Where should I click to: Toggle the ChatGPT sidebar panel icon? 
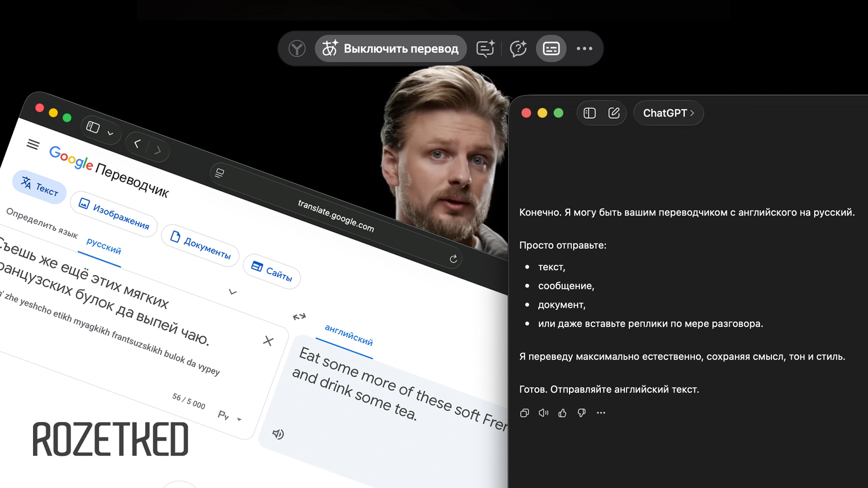(x=590, y=113)
